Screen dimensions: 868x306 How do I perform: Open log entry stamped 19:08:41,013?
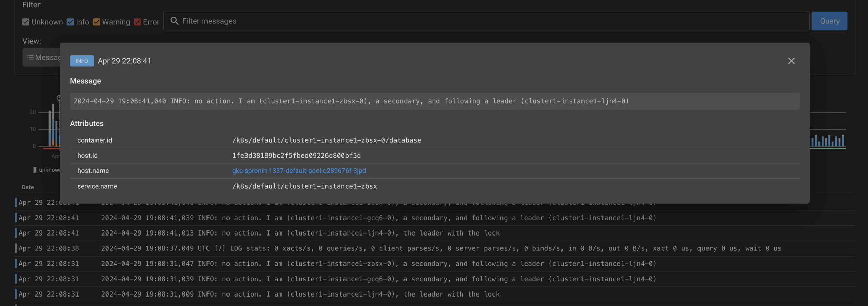click(300, 233)
